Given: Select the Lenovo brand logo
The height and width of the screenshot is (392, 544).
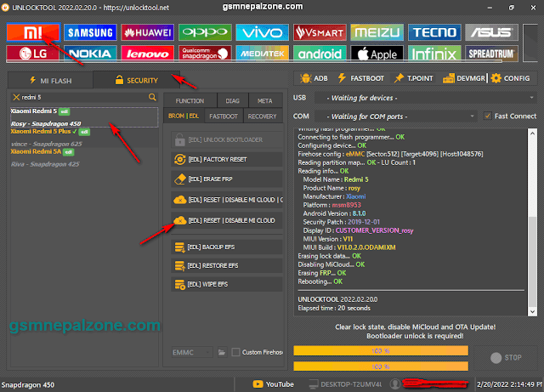Looking at the screenshot, I should pos(148,53).
